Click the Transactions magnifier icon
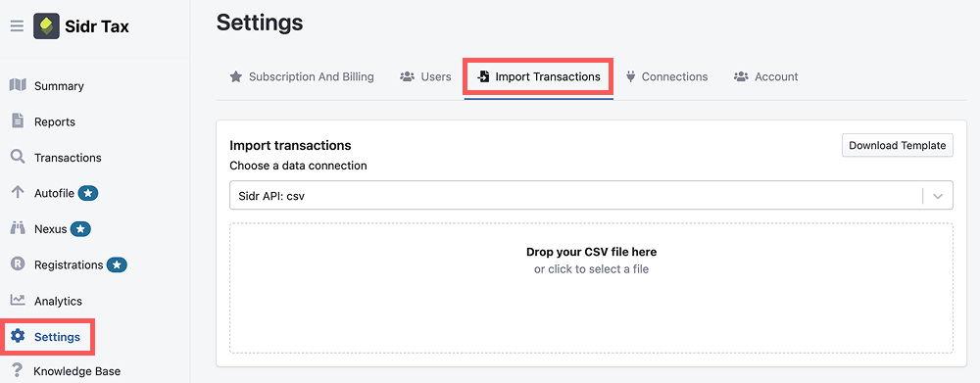 (x=18, y=157)
